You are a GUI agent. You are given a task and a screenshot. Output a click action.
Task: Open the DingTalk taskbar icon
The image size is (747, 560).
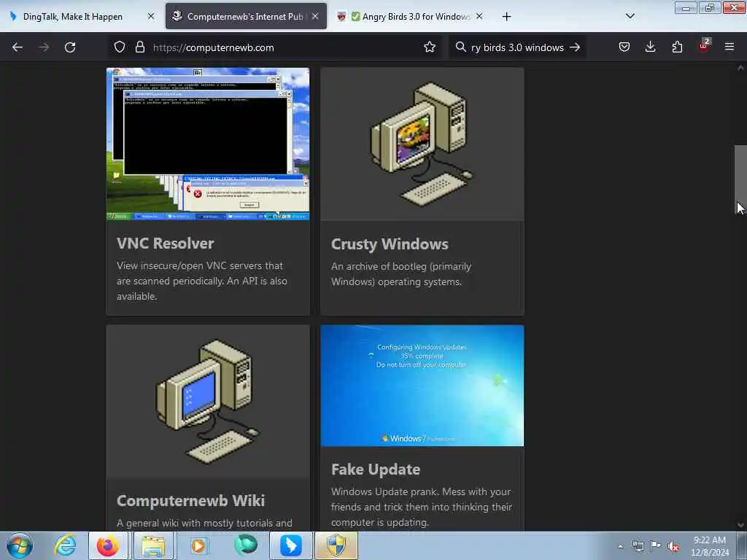pyautogui.click(x=290, y=545)
